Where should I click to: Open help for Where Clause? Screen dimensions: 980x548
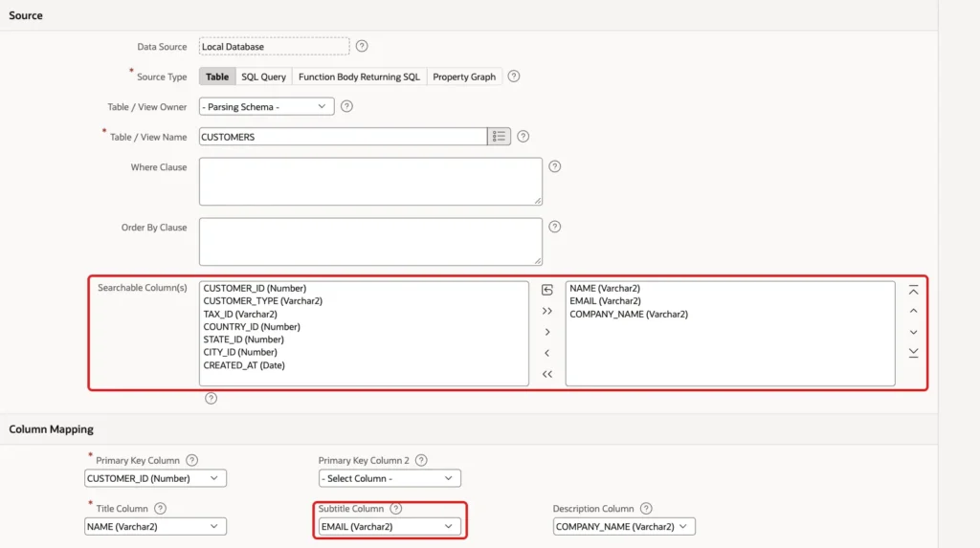point(554,166)
